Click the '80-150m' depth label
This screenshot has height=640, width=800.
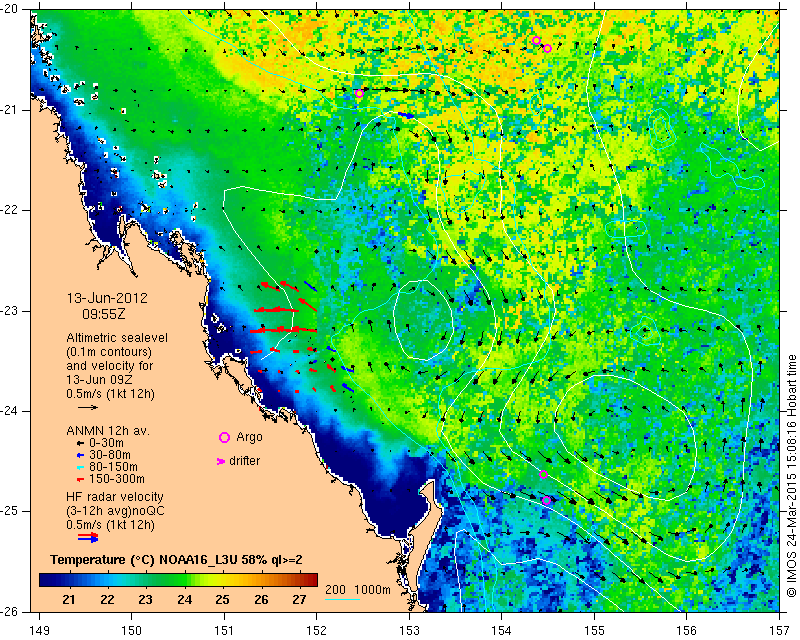(x=113, y=467)
